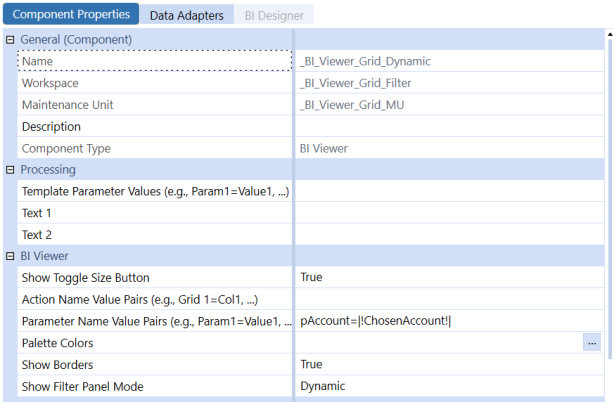Click the empty Description value field

[450, 127]
